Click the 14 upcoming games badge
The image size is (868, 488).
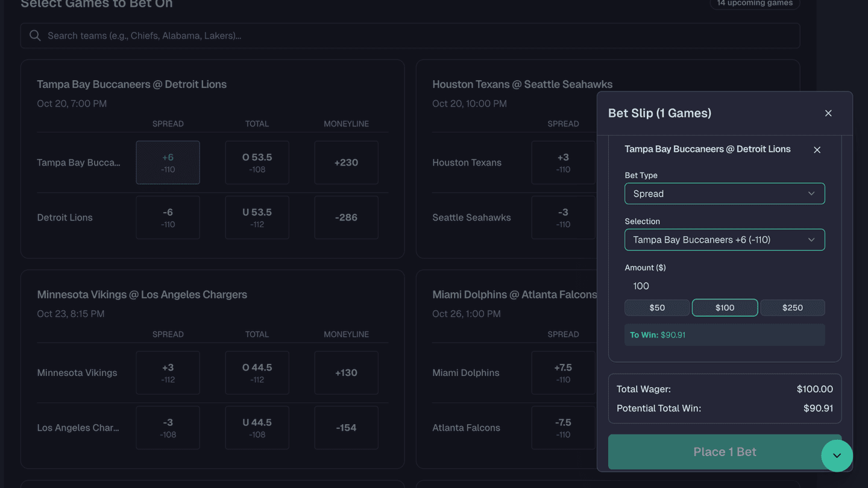[x=754, y=3]
